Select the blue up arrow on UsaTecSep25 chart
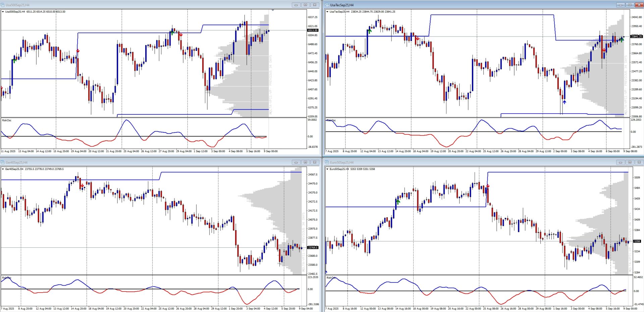The height and width of the screenshot is (312, 644). point(565,102)
